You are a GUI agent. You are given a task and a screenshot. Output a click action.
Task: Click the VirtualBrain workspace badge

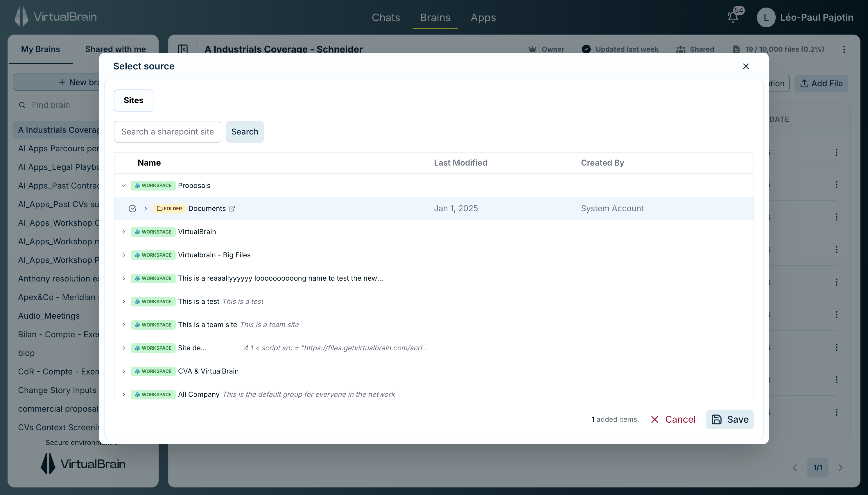pos(153,232)
